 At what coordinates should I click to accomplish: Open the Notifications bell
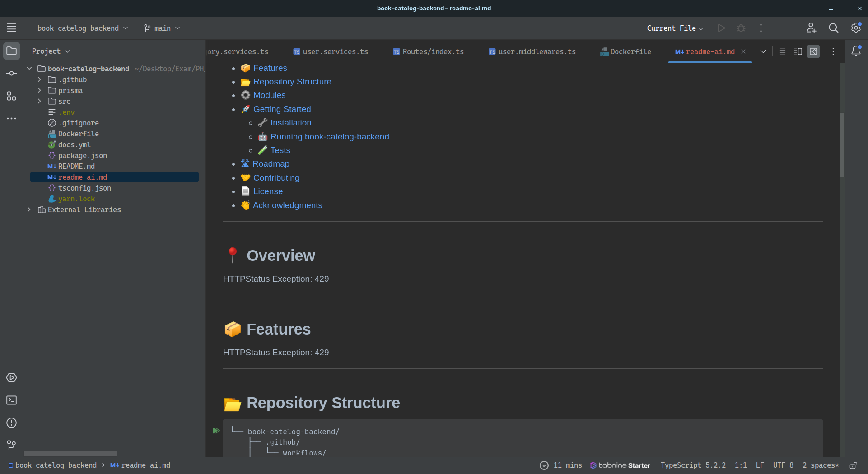856,51
